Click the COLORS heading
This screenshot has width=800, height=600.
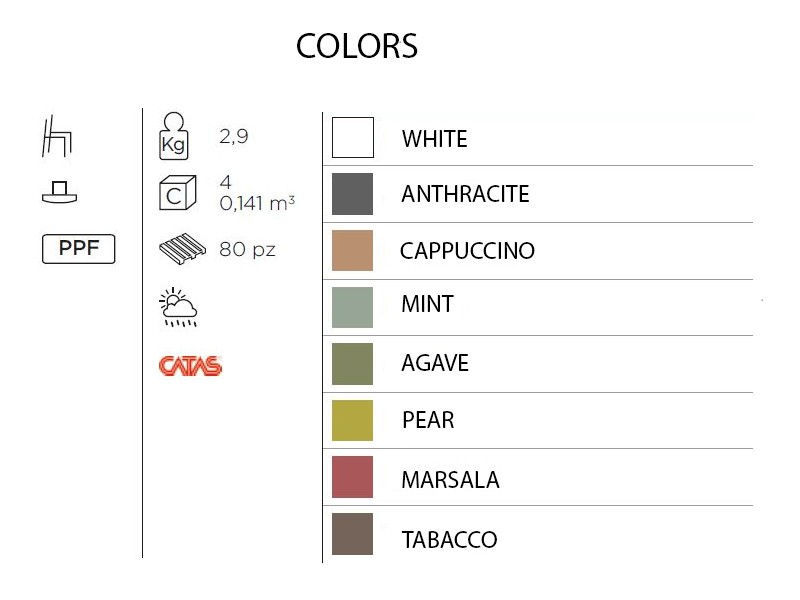click(357, 46)
